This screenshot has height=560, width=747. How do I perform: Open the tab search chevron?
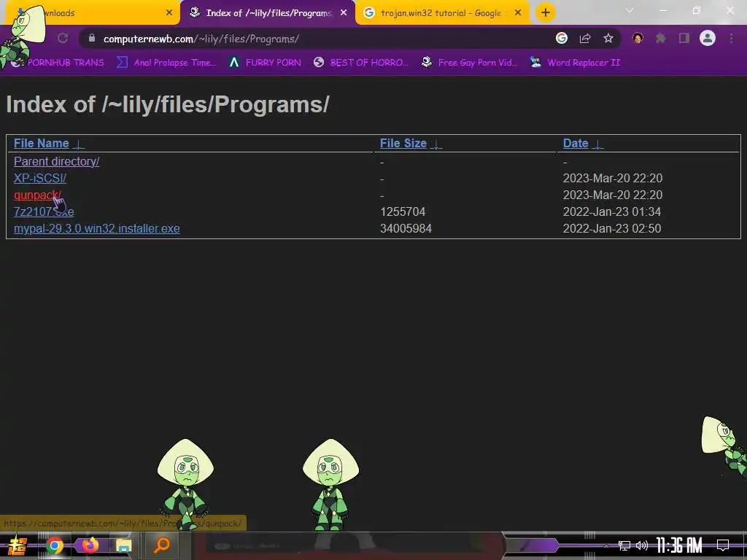point(630,10)
